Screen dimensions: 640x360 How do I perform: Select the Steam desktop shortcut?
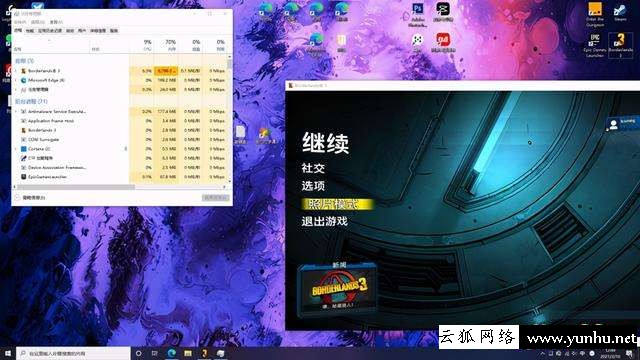coord(620,12)
